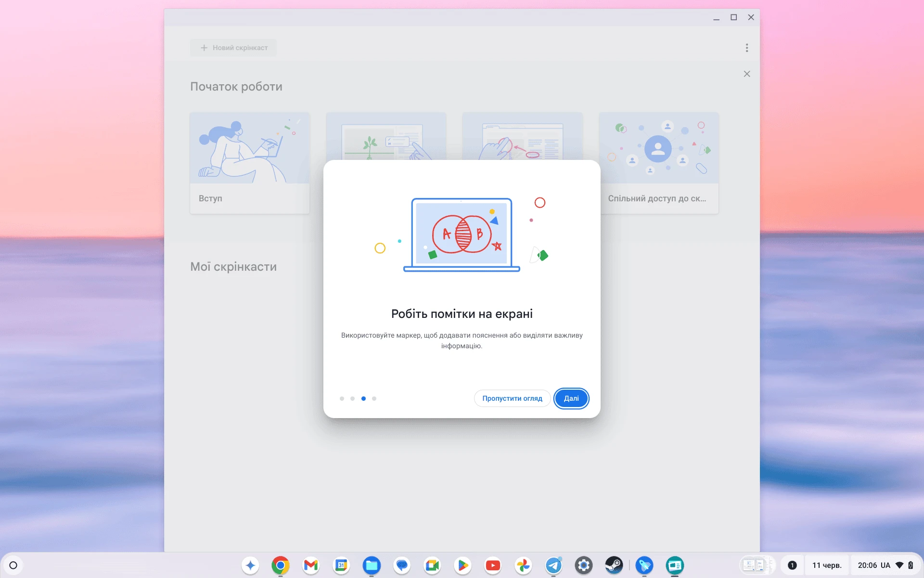Open Google Meet from the shelf

tap(432, 565)
